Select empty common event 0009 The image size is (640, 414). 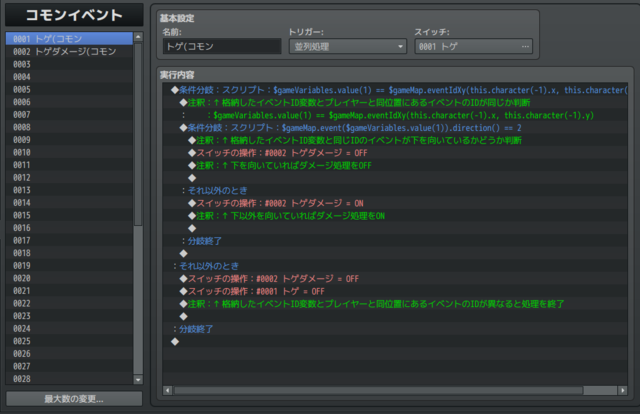(x=69, y=140)
